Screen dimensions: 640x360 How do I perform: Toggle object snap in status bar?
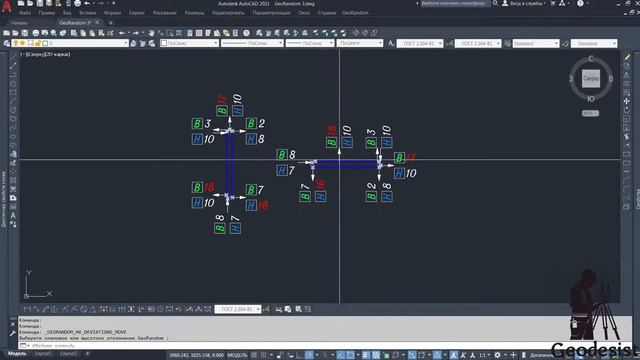click(x=351, y=355)
